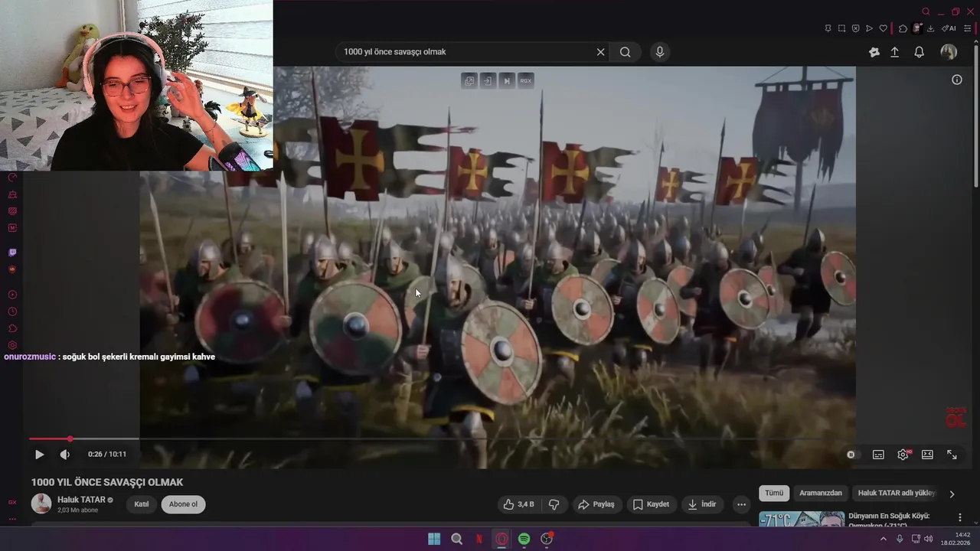The height and width of the screenshot is (551, 980).
Task: Open Haluk TATAR channel avatar
Action: [41, 504]
